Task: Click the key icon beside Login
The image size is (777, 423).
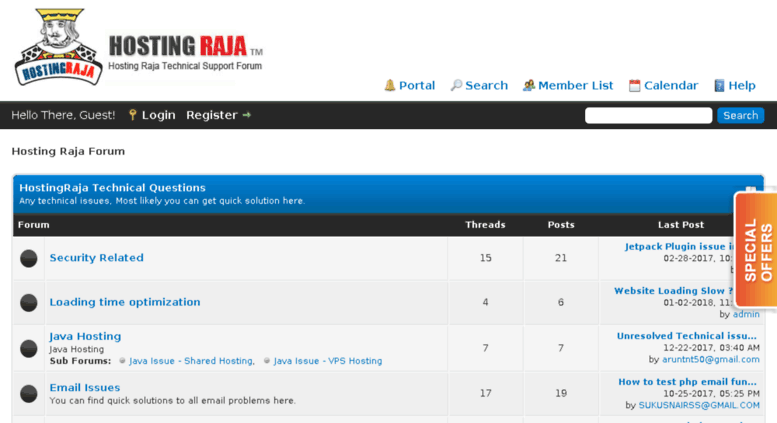Action: pos(132,115)
